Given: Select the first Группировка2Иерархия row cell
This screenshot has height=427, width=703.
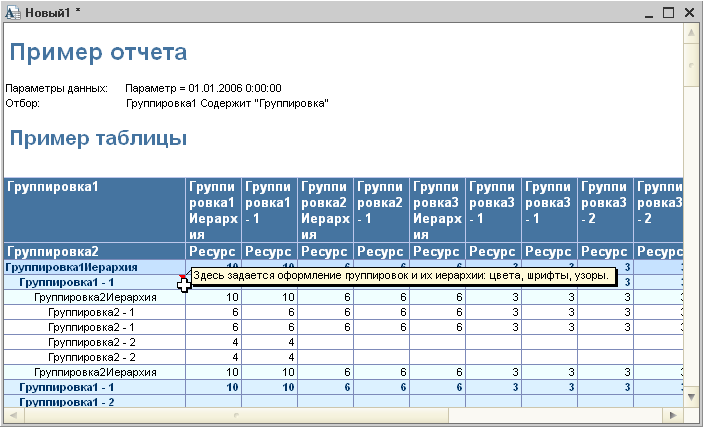Looking at the screenshot, I should 95,297.
